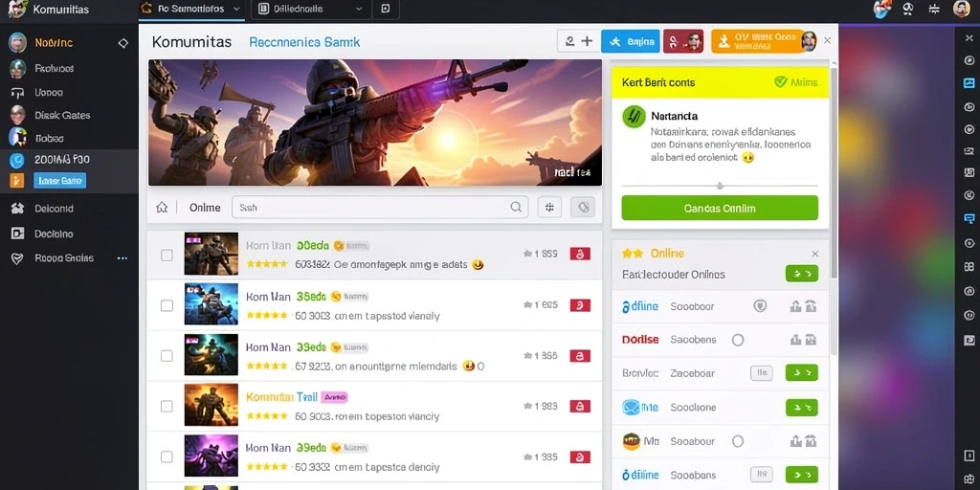Click the green Nartanda avatar icon
This screenshot has width=980, height=490.
pos(634,117)
